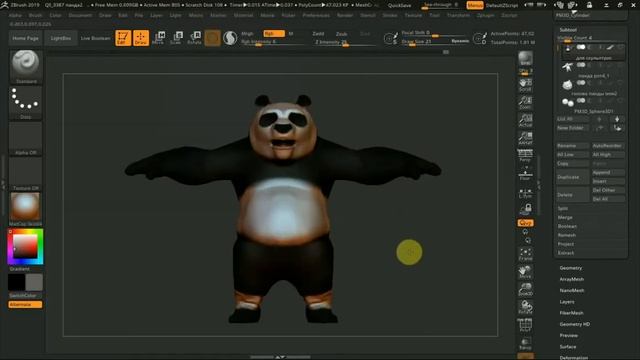Open the MatCap material picker
Screen dimensions: 640x360
[x=26, y=209]
